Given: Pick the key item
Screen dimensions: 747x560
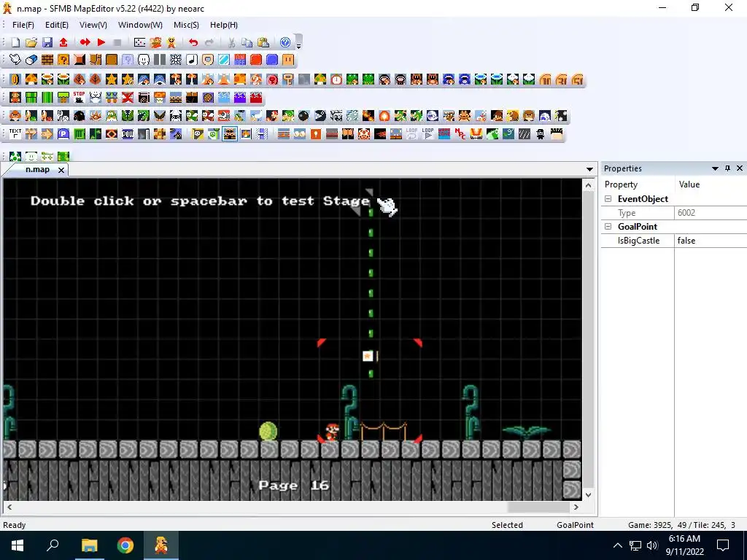Looking at the screenshot, I should 287,79.
